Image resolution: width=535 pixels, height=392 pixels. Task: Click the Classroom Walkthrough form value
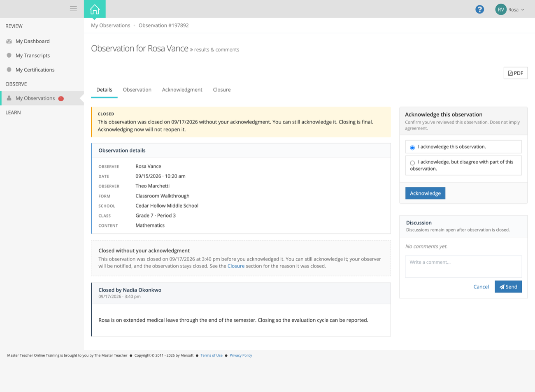[162, 196]
